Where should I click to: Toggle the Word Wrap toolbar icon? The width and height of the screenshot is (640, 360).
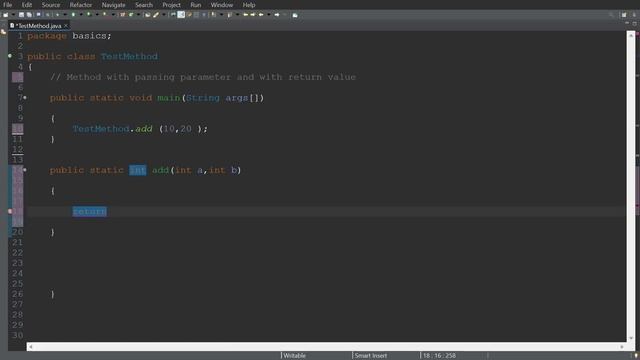click(189, 15)
